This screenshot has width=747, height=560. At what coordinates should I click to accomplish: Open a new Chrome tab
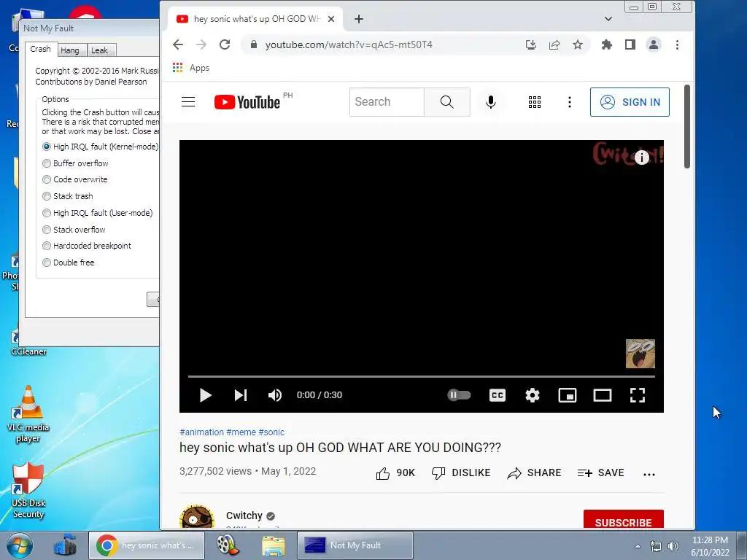point(359,19)
